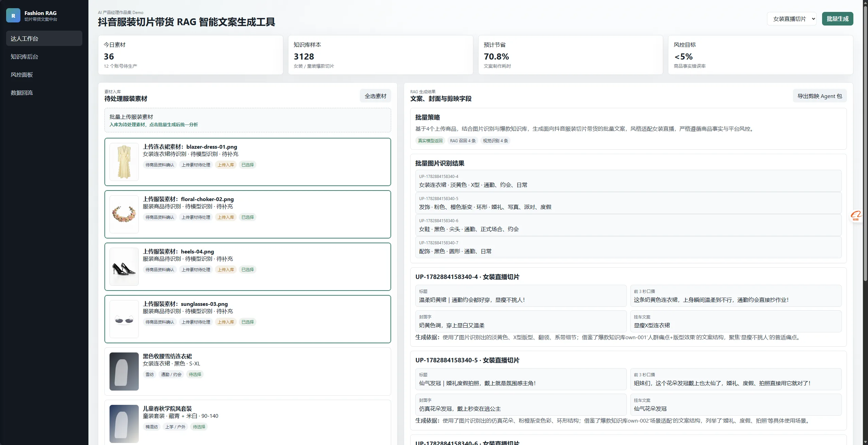Toggle 已选择 tag on sunglasses-03.png card
The height and width of the screenshot is (445, 868).
click(x=248, y=322)
